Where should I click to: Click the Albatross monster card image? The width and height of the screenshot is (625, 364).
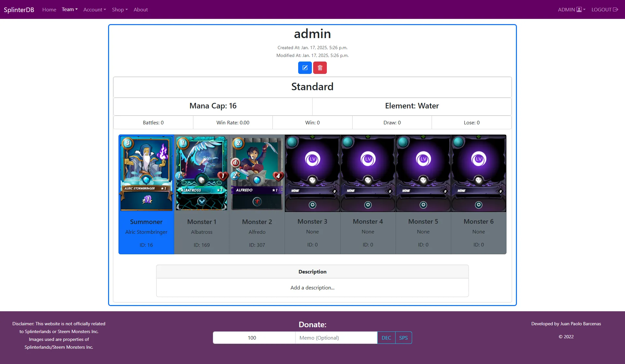[x=201, y=173]
